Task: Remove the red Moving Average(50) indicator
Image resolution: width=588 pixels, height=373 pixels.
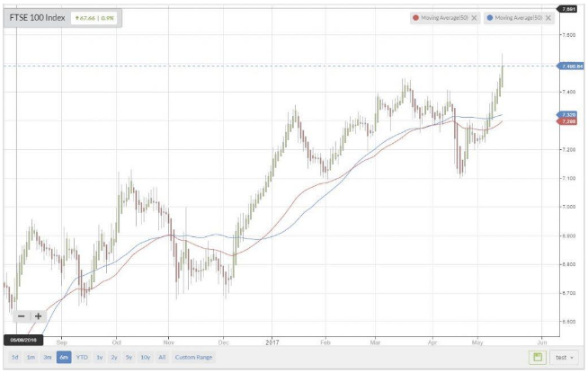Action: coord(474,18)
